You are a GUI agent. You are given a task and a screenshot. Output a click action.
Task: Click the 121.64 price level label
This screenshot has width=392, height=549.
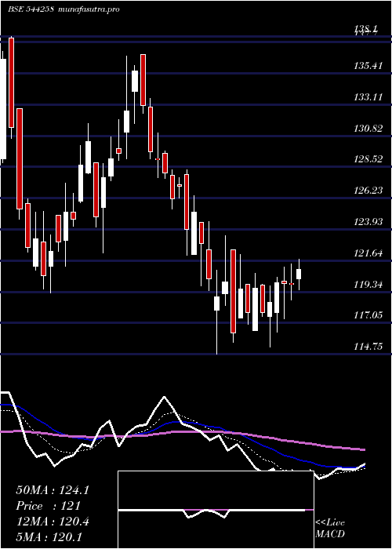368,253
